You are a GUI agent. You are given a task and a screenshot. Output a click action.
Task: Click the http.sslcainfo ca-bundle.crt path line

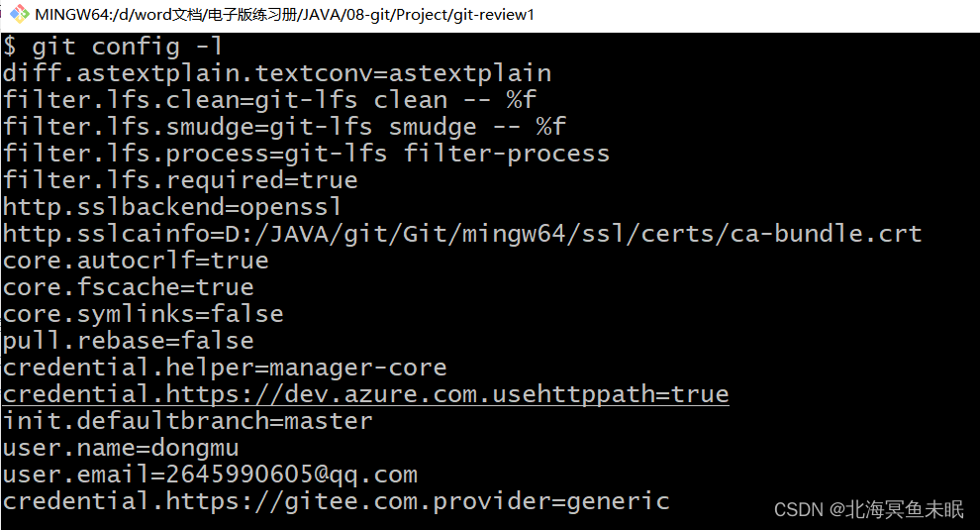(x=462, y=234)
